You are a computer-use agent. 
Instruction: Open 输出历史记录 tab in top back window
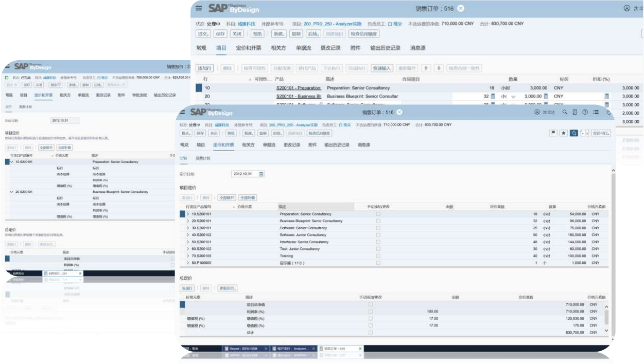[x=385, y=48]
